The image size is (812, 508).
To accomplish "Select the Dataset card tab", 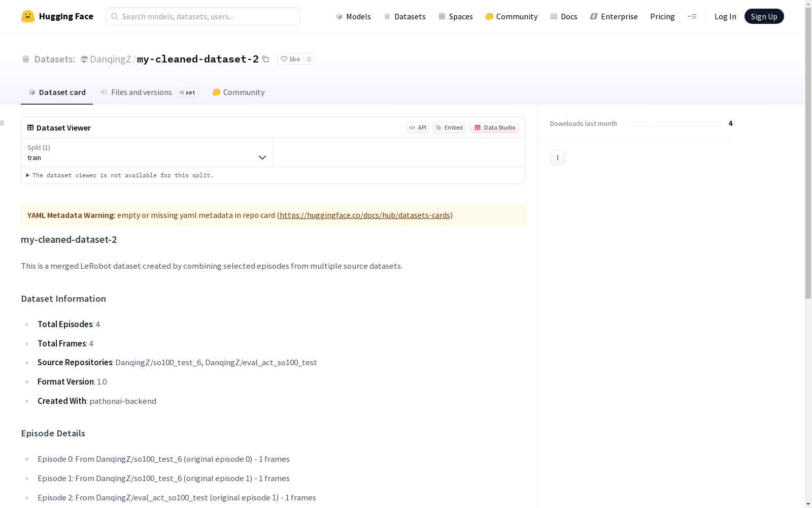I will tap(57, 92).
